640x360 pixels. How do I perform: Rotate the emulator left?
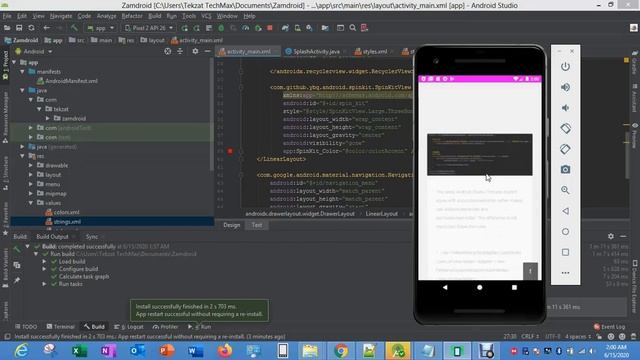click(x=565, y=128)
